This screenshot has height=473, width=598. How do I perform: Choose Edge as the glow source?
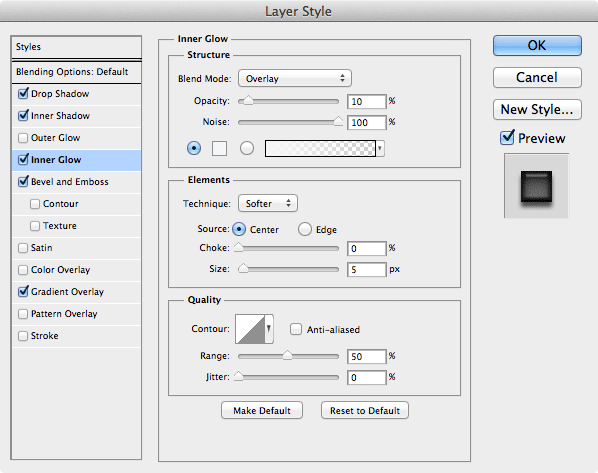(305, 229)
